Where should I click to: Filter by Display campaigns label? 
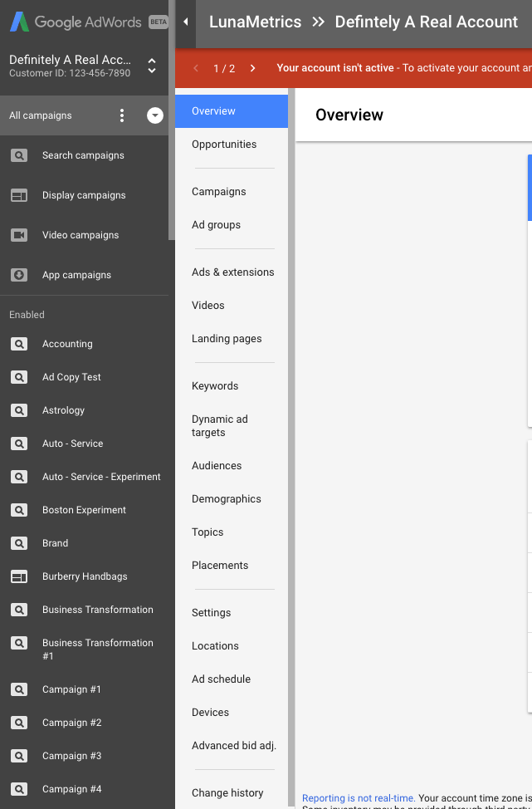pos(84,195)
